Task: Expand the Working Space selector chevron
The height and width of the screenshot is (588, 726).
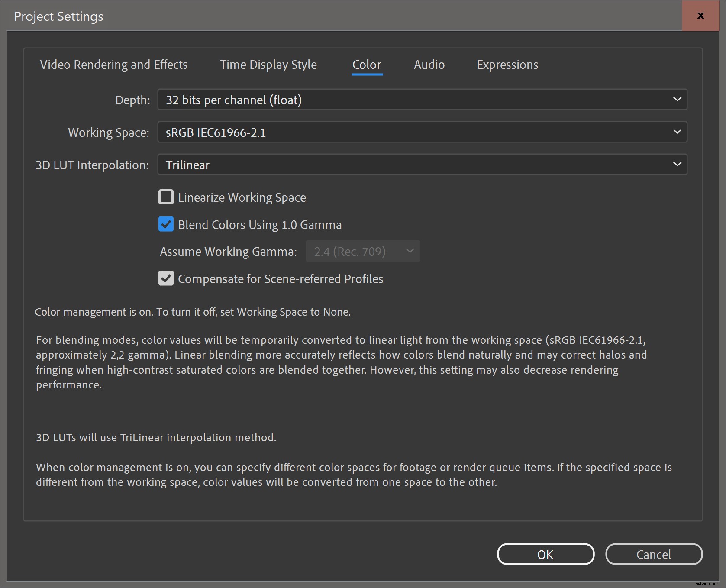Action: point(677,132)
